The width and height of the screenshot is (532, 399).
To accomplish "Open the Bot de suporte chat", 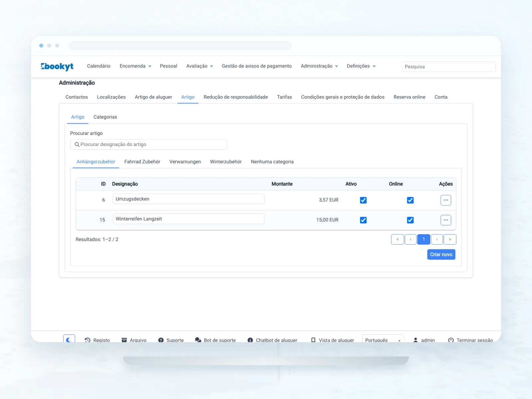I will coord(215,340).
